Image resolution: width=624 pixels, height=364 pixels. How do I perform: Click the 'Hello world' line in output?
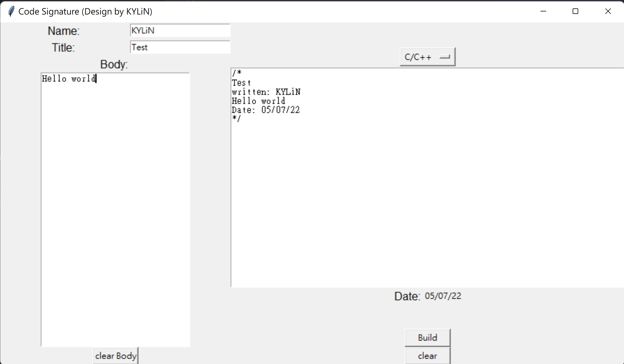tap(259, 101)
